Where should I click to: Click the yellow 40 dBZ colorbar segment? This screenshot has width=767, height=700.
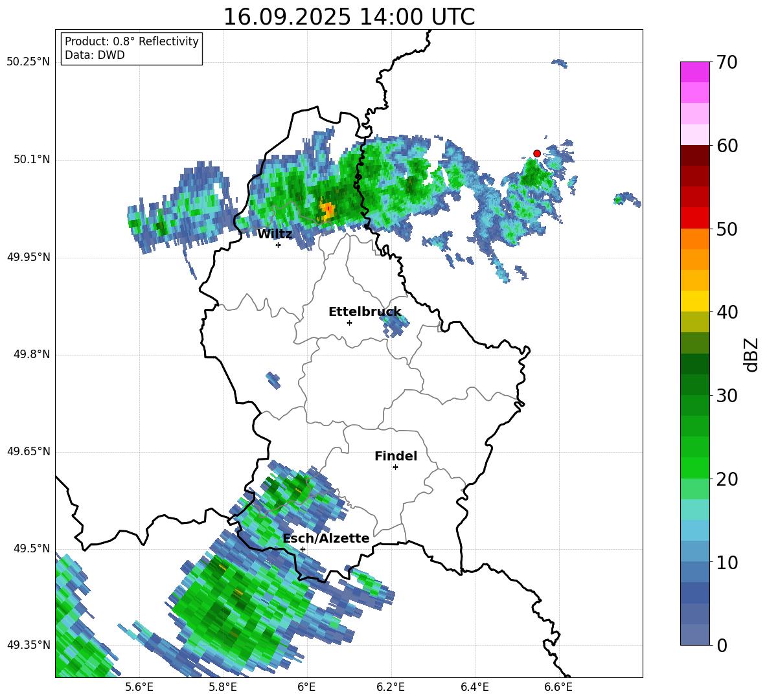(x=694, y=301)
